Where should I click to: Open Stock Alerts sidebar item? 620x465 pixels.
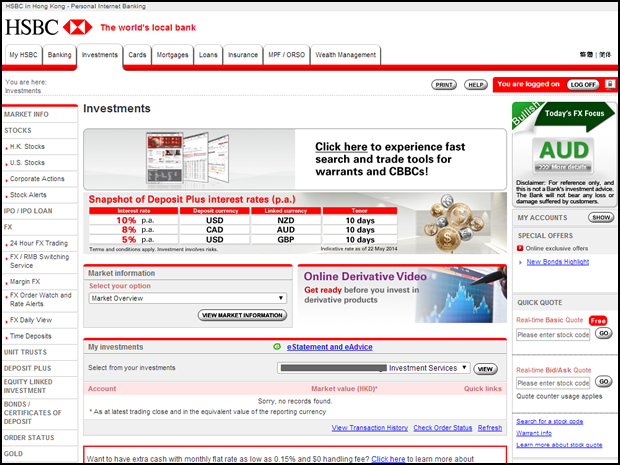(x=40, y=195)
